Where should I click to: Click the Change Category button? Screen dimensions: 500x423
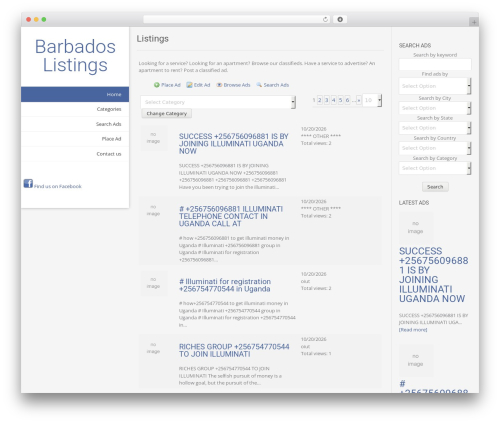tap(167, 113)
